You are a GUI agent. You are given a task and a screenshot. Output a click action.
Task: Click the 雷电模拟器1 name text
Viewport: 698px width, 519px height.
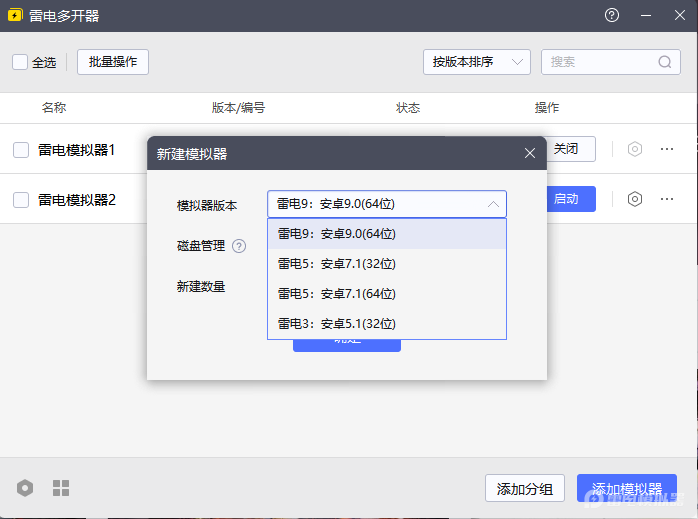[77, 150]
